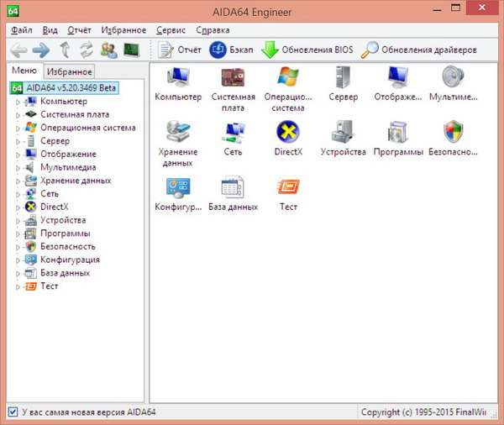Click the refresh toolbar icon
The image size is (504, 425).
click(86, 50)
